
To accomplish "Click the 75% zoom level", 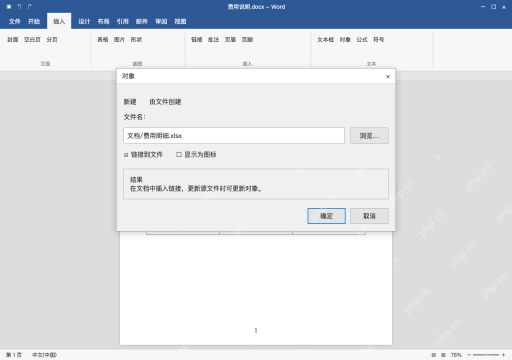I will click(456, 355).
